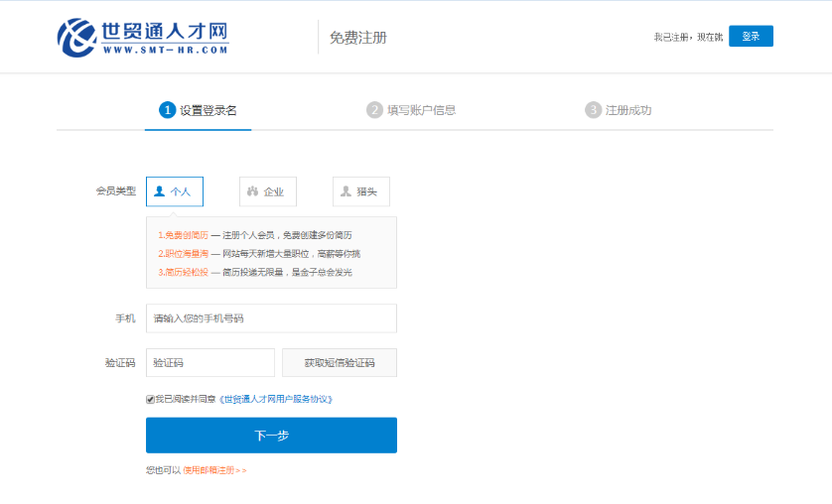832x504 pixels.
Task: Select 个人 member type with person icon
Action: [175, 191]
